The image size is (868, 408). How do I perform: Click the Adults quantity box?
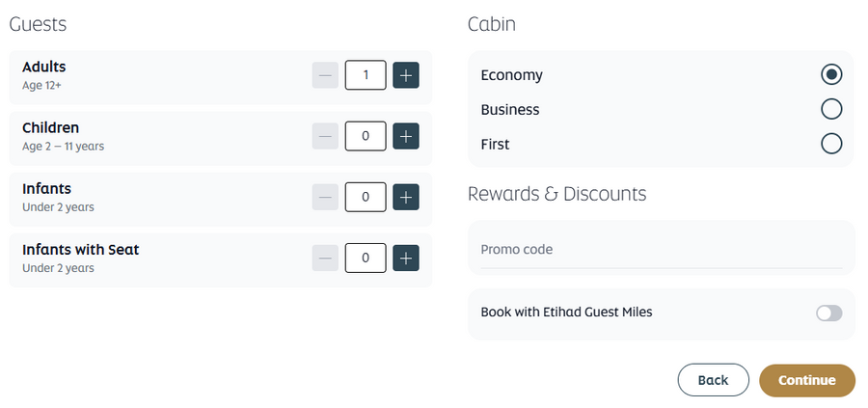click(366, 74)
